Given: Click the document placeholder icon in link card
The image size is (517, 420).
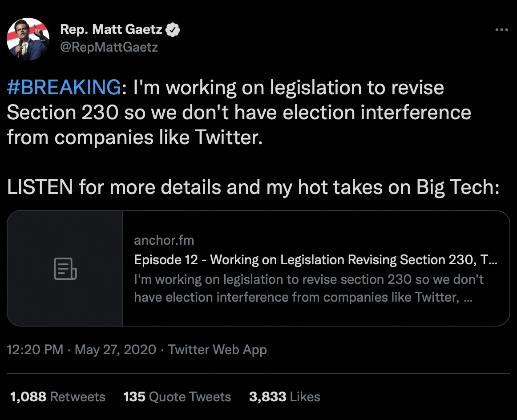Looking at the screenshot, I should [x=65, y=268].
